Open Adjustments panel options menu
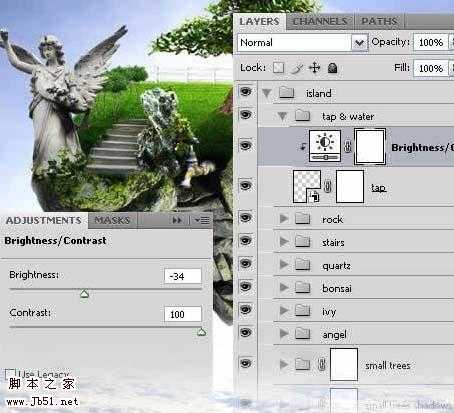 (202, 220)
